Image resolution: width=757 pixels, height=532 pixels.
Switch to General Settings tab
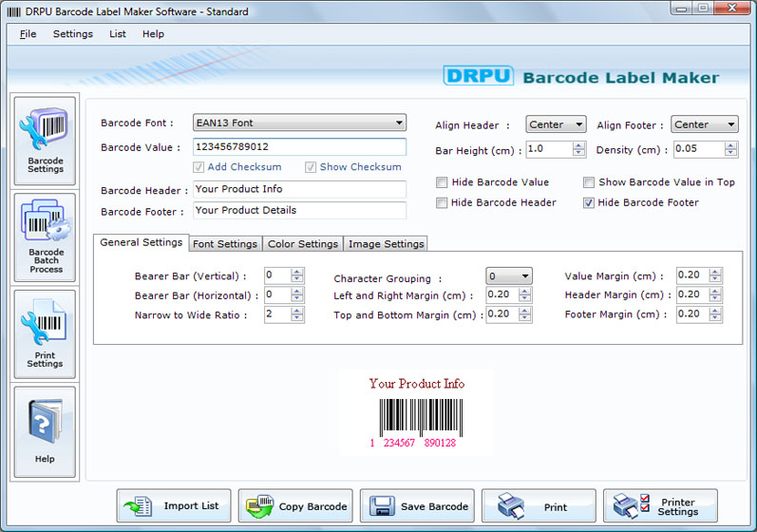(141, 242)
